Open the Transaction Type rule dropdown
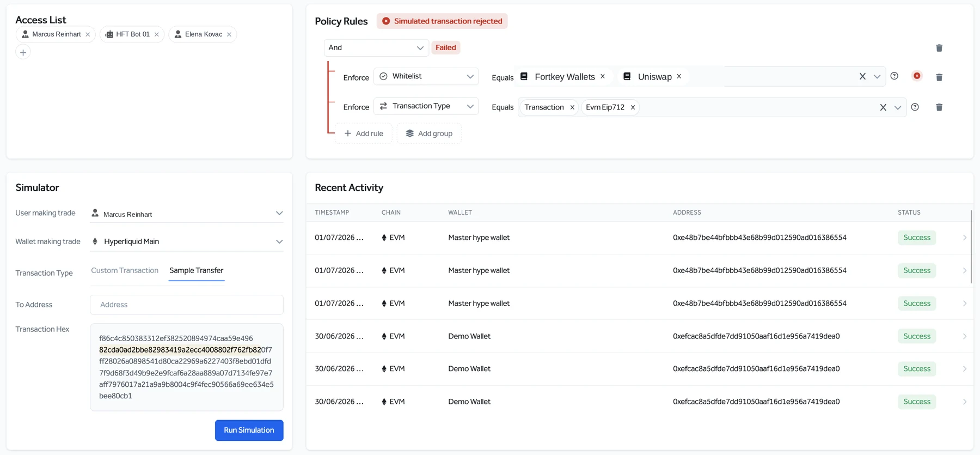 click(x=426, y=106)
